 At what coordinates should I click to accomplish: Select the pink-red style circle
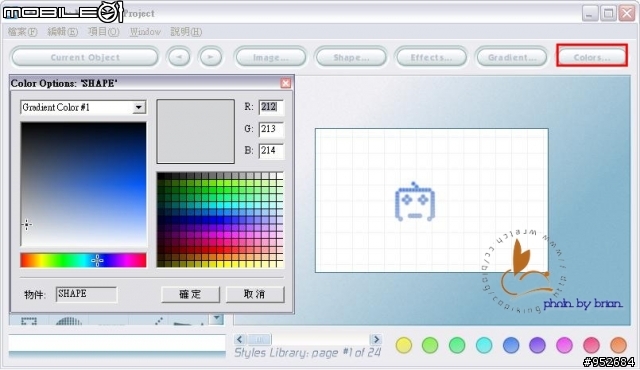pos(591,345)
